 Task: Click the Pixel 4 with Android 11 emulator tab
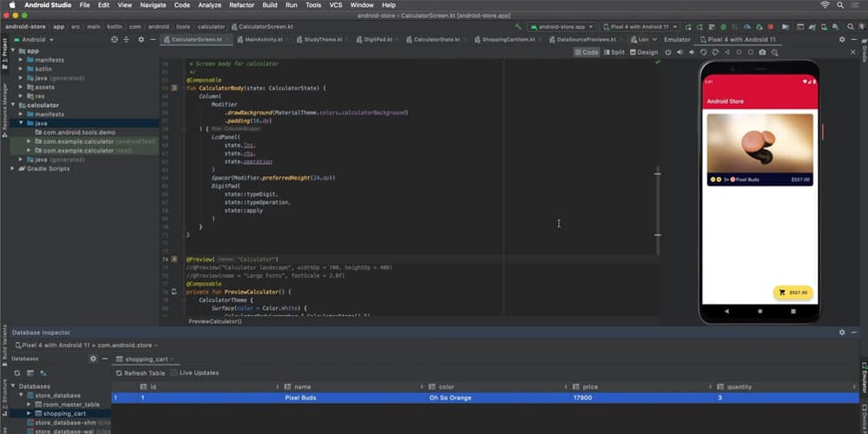[738, 40]
